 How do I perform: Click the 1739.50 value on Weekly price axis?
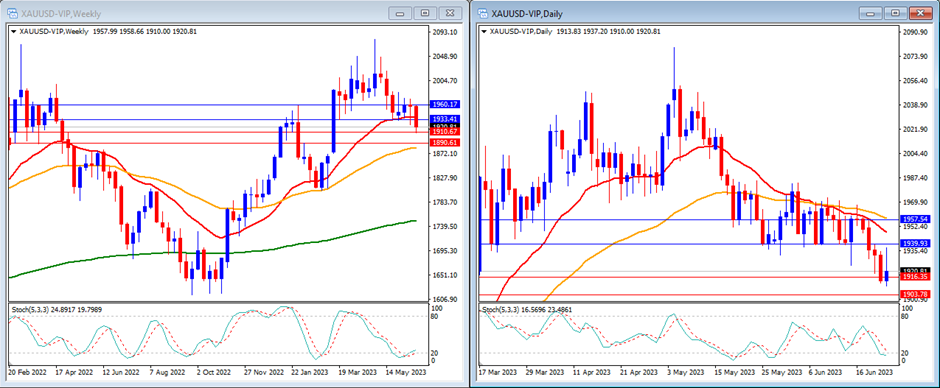(x=445, y=226)
